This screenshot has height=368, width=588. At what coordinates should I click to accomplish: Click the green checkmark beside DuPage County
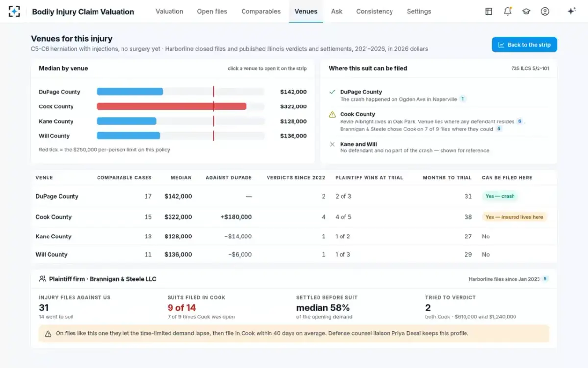coord(332,92)
